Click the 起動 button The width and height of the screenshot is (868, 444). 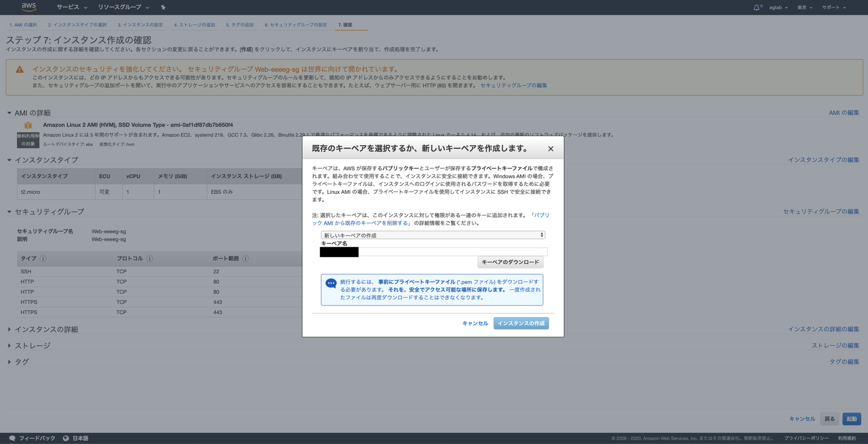pyautogui.click(x=852, y=419)
